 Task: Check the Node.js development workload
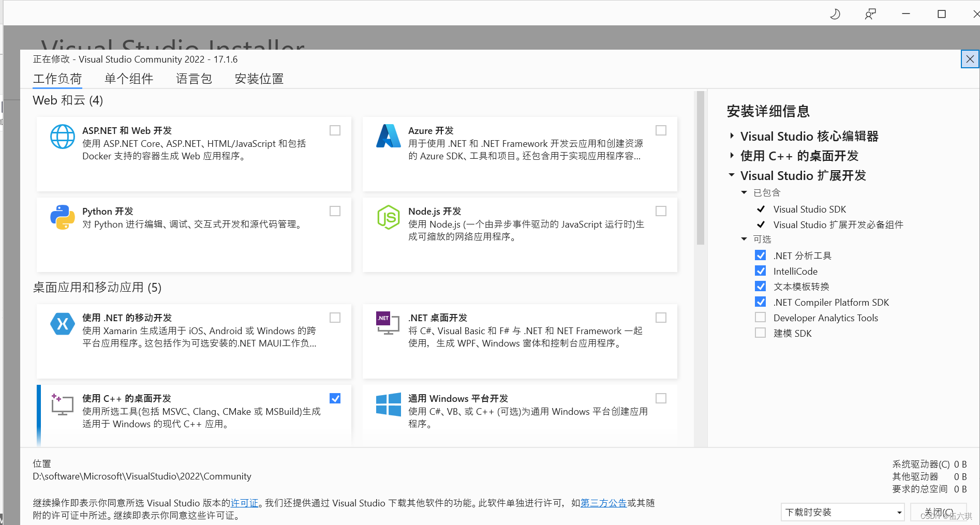click(661, 211)
